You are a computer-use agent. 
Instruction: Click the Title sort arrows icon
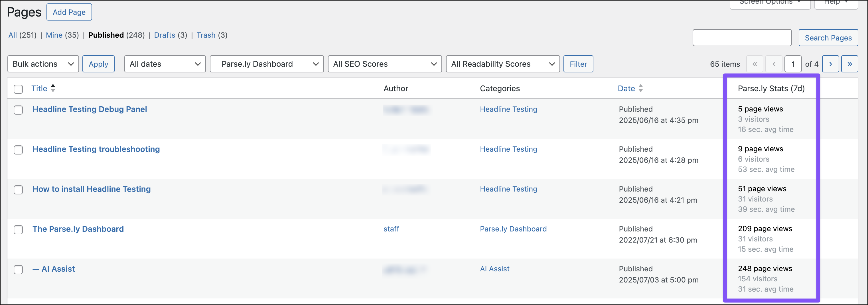[x=53, y=88]
